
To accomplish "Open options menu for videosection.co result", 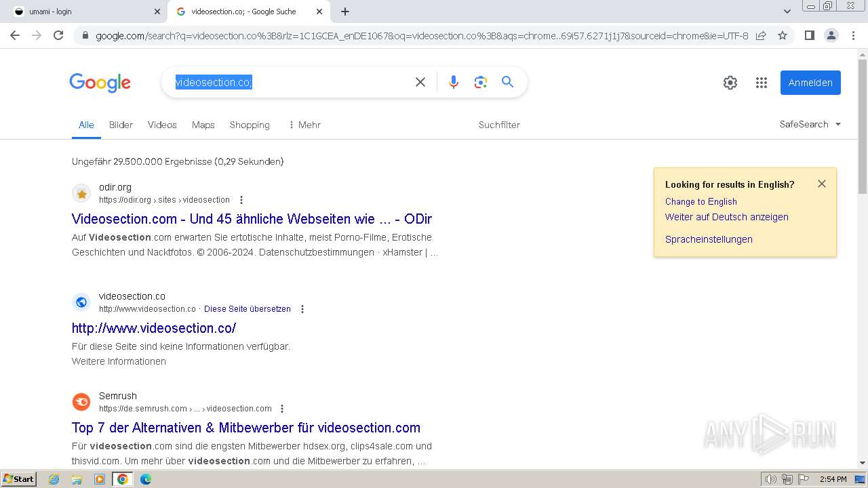I will [x=302, y=309].
